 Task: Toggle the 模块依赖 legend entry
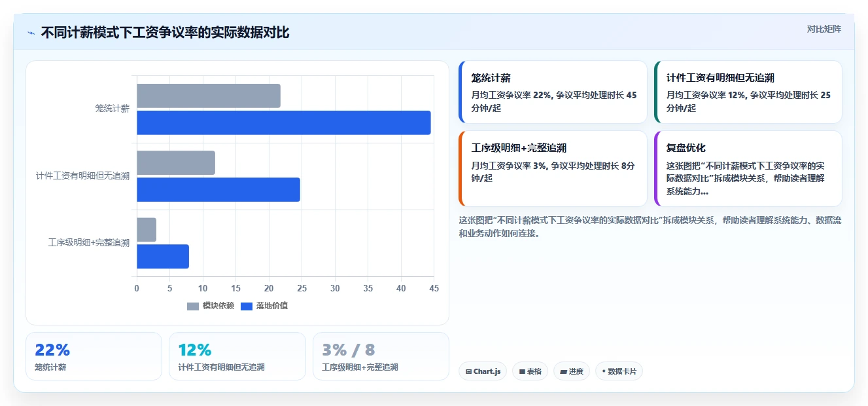click(211, 306)
